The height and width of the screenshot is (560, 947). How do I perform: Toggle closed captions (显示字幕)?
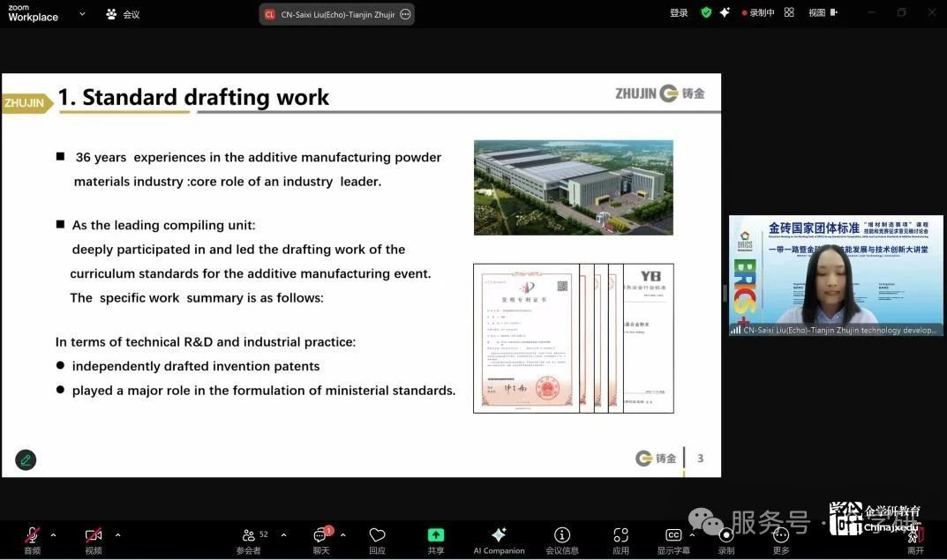pyautogui.click(x=673, y=537)
